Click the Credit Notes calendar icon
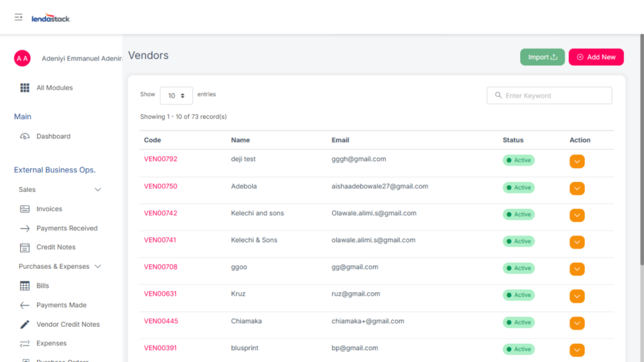The width and height of the screenshot is (644, 362). 25,247
